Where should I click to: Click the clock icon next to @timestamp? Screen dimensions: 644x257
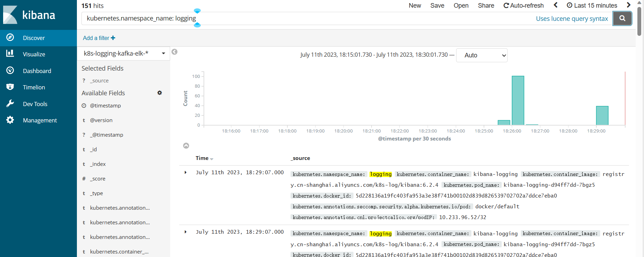84,106
